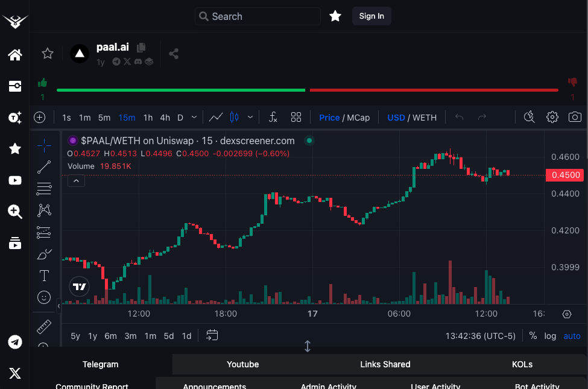Select the ruler measure tool
The image size is (588, 389).
click(44, 327)
